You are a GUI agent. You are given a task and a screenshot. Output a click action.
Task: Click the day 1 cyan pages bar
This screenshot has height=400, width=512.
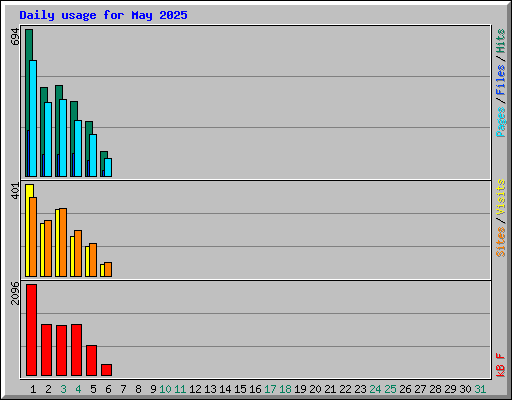33,118
